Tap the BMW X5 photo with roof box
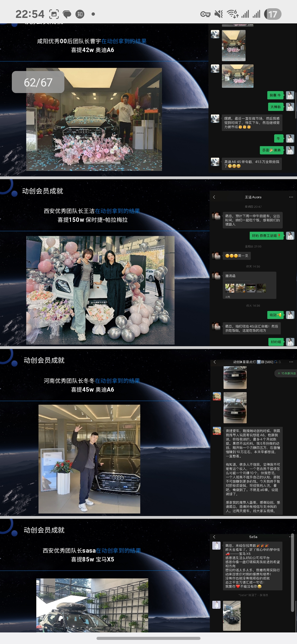 (92, 605)
